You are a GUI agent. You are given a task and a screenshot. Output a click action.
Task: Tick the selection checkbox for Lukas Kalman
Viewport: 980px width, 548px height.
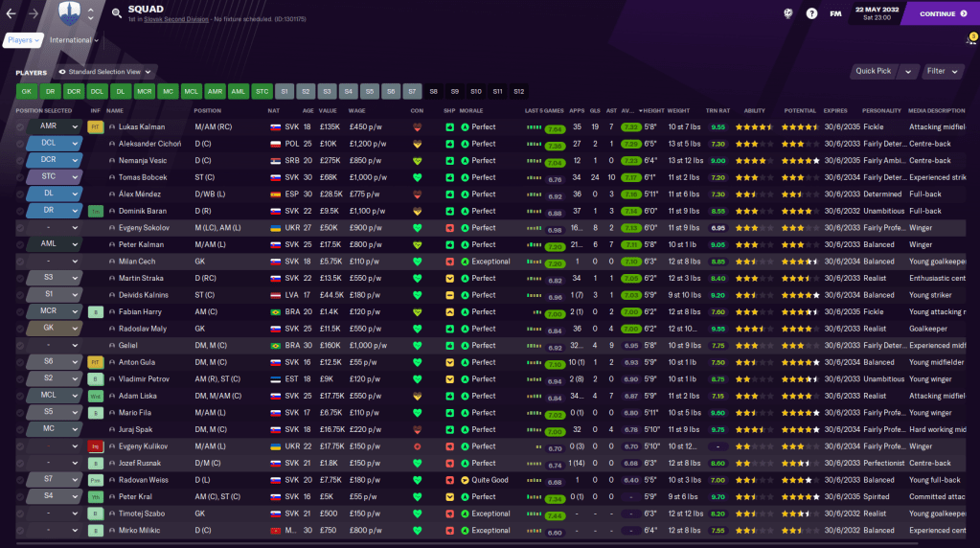point(20,126)
